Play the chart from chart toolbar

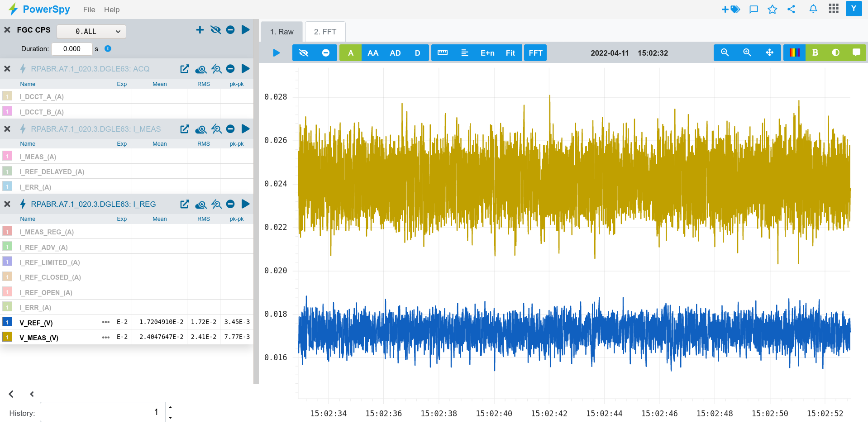(x=277, y=53)
